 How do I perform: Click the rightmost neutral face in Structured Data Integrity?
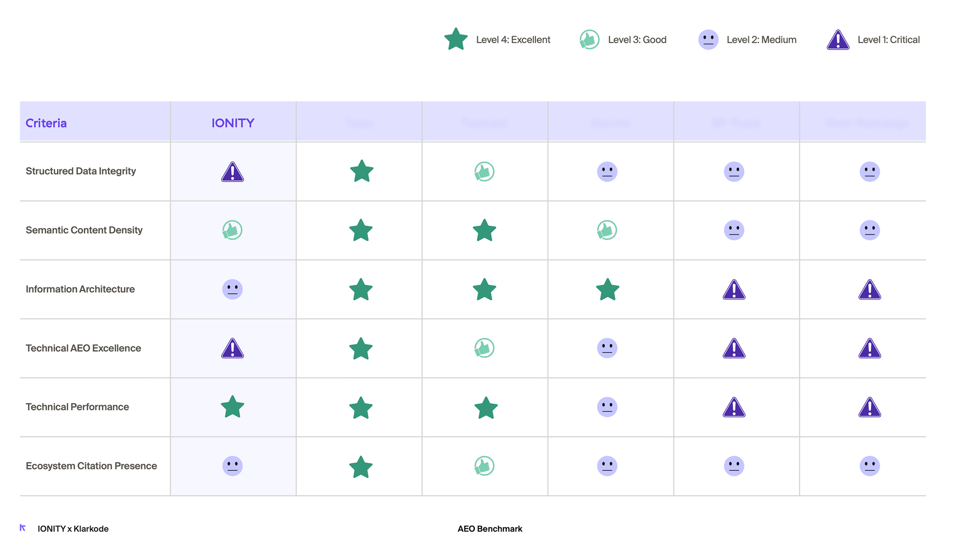point(870,172)
